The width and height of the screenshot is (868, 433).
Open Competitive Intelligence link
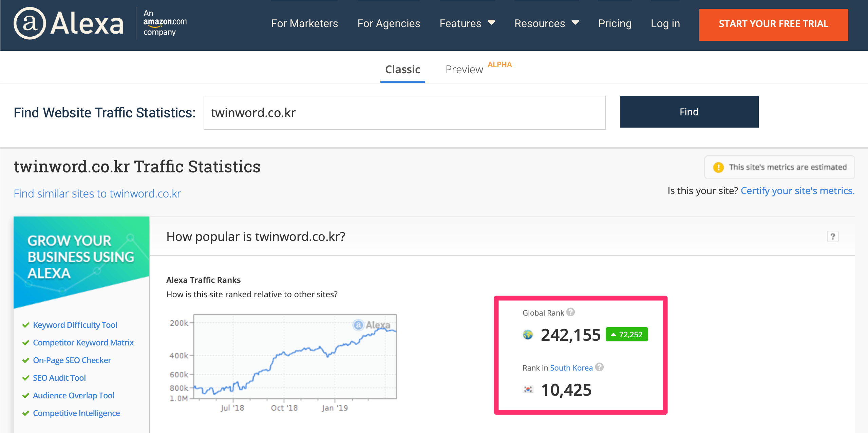click(76, 413)
